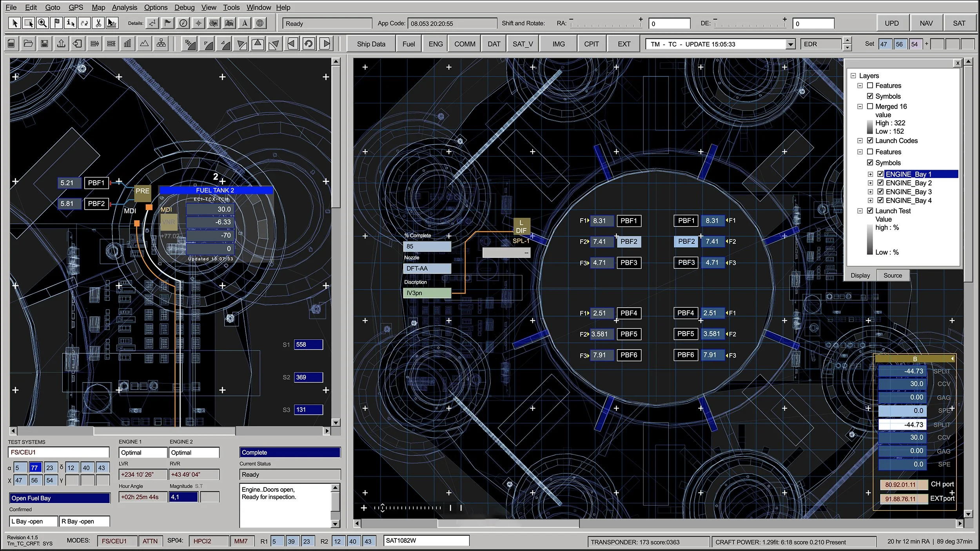Click the bar chart icon on the toolbar
The image size is (980, 551).
point(127,43)
